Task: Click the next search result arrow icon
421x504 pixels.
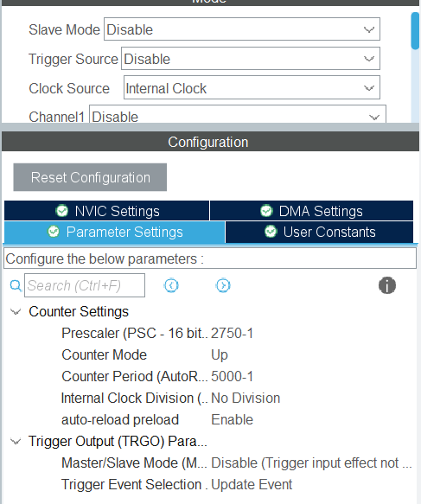Action: point(223,285)
